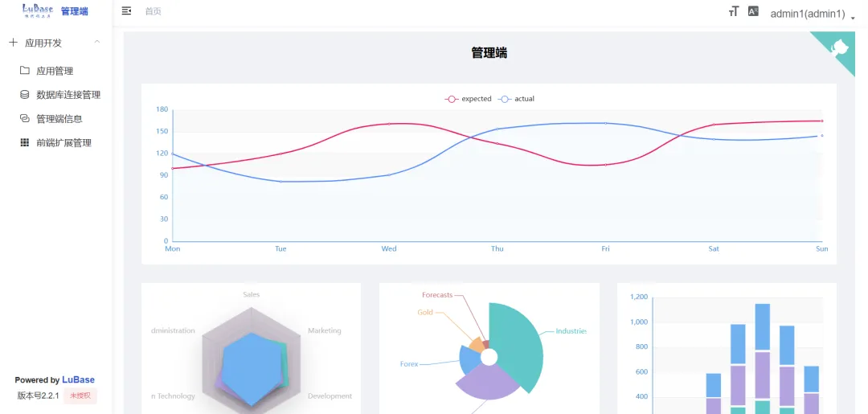
Task: Click the grid icon next to 前端扩展管理
Action: point(25,142)
